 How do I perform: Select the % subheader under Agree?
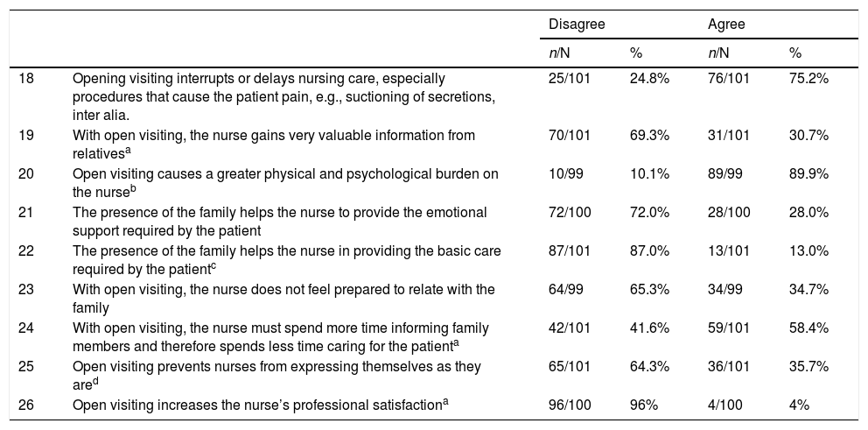794,53
